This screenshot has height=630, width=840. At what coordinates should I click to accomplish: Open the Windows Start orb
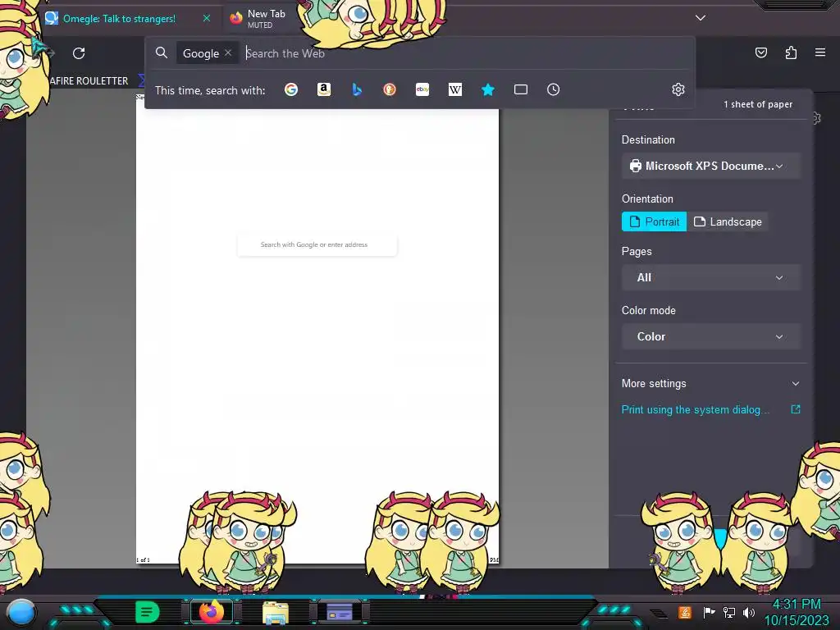[21, 612]
